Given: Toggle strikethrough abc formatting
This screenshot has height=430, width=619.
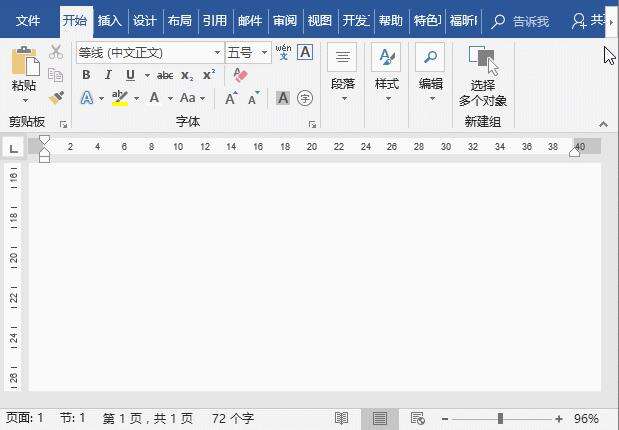Looking at the screenshot, I should point(165,75).
